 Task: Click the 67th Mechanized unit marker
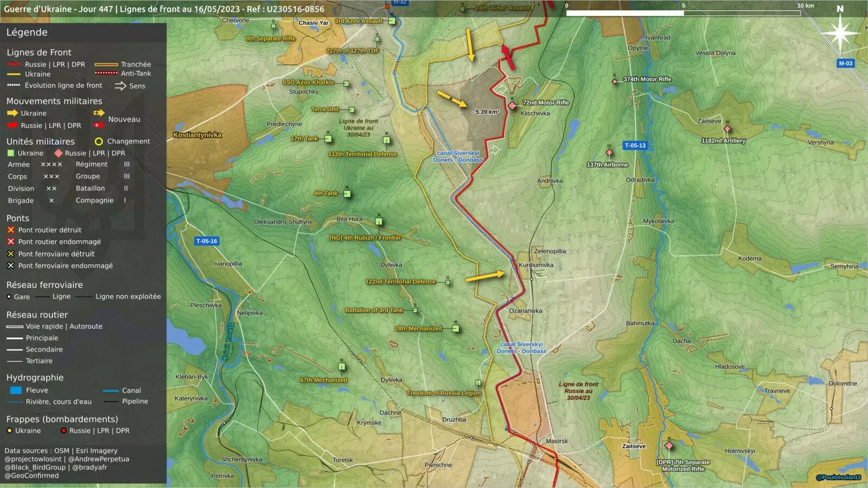pyautogui.click(x=342, y=367)
